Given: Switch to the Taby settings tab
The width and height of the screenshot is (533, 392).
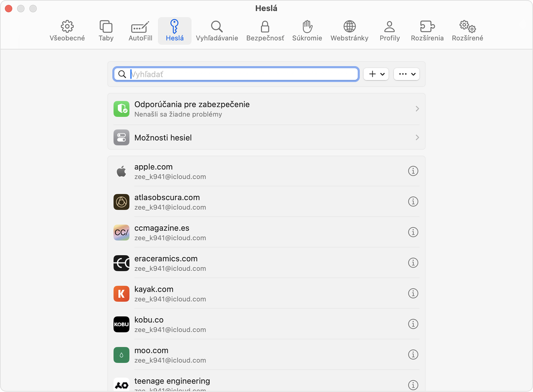Looking at the screenshot, I should pyautogui.click(x=106, y=31).
